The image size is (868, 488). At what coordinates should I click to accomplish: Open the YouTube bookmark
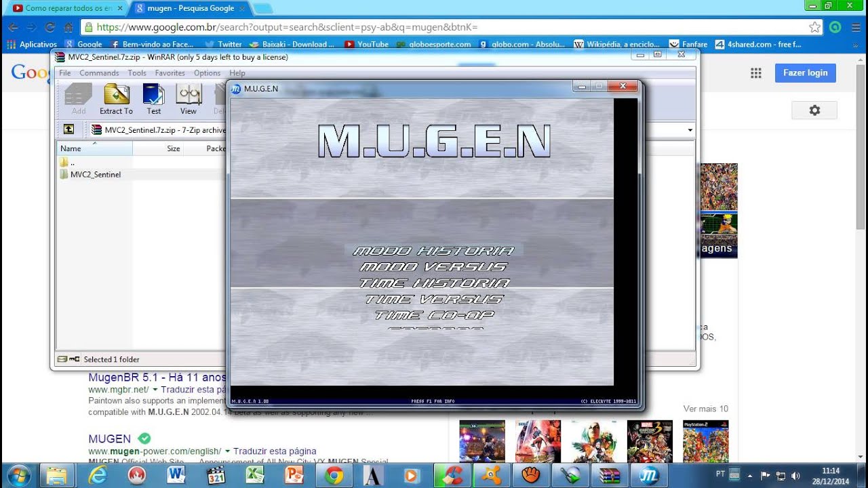coord(367,44)
